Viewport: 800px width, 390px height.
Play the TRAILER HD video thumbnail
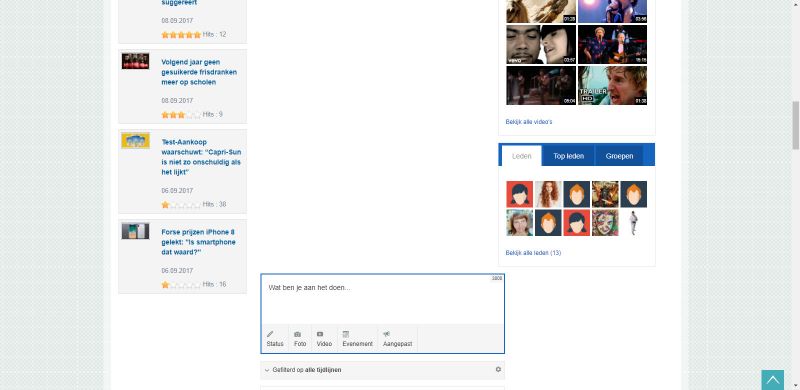click(612, 85)
